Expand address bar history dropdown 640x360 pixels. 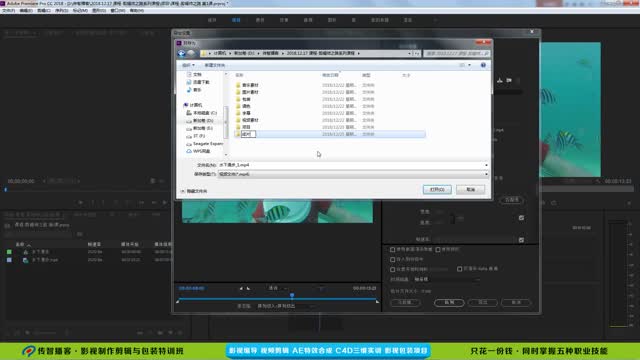click(409, 53)
